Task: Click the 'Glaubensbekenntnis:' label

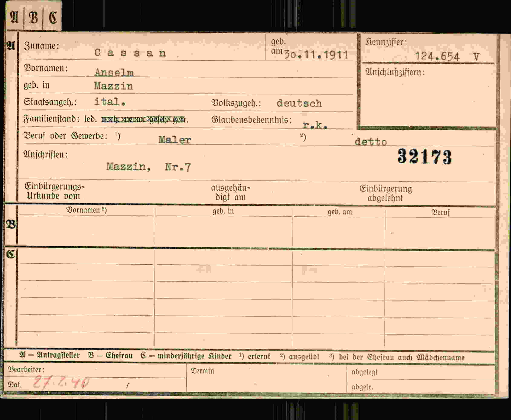Action: [x=251, y=120]
